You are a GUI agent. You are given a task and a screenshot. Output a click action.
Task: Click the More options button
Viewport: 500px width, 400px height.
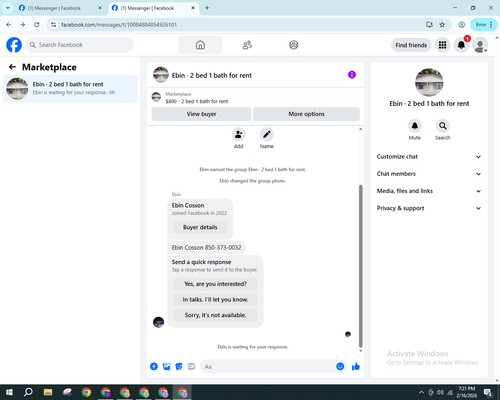click(x=306, y=114)
